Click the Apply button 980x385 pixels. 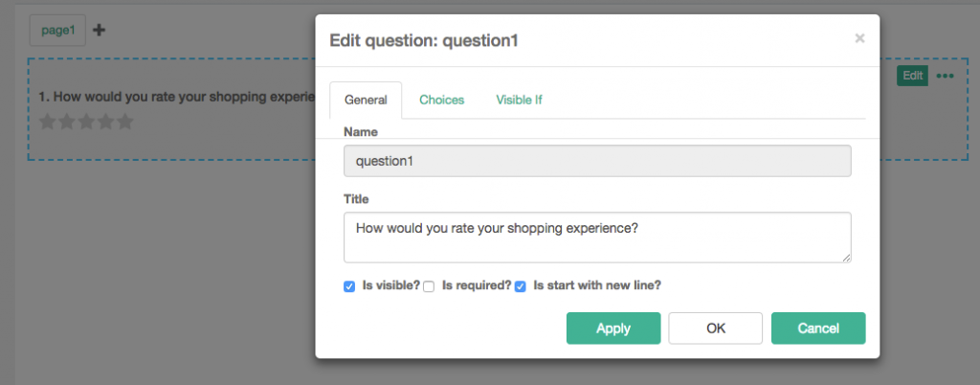613,328
